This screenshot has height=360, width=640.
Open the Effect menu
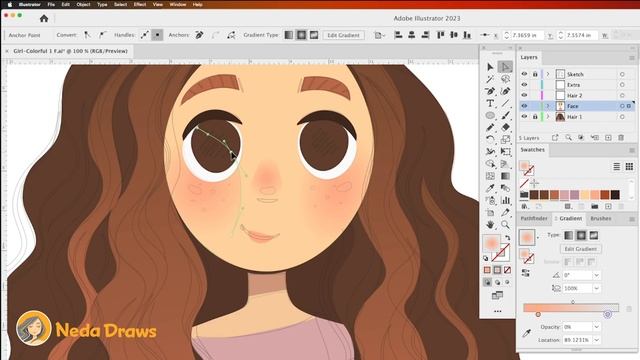(140, 4)
